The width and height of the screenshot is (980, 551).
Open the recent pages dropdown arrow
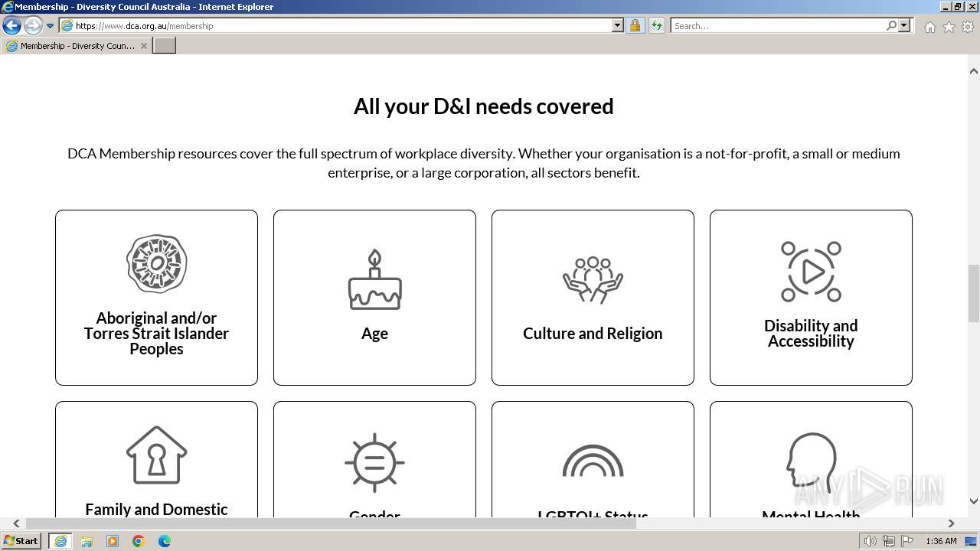tap(50, 26)
